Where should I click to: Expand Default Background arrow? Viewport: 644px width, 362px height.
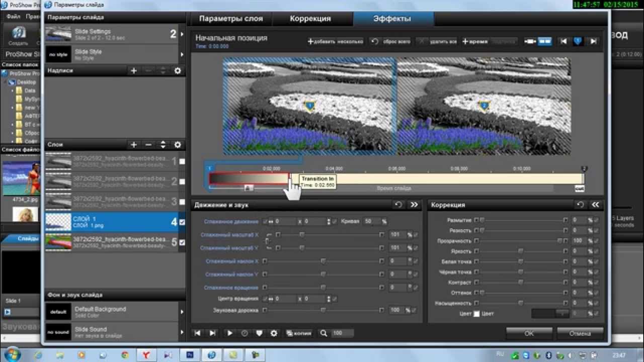182,312
